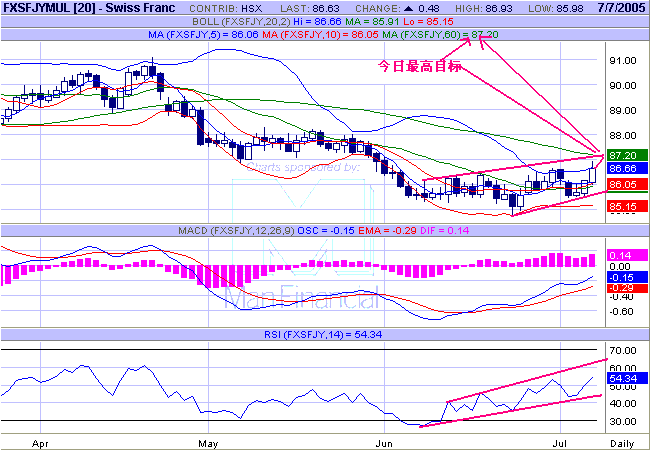Click the -0.60 label on MACD axis
Screen dimensions: 650x450
pyautogui.click(x=621, y=311)
